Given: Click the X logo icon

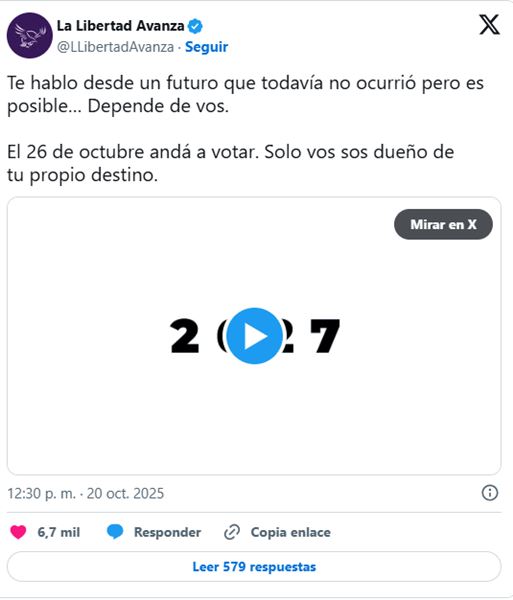Looking at the screenshot, I should click(489, 25).
